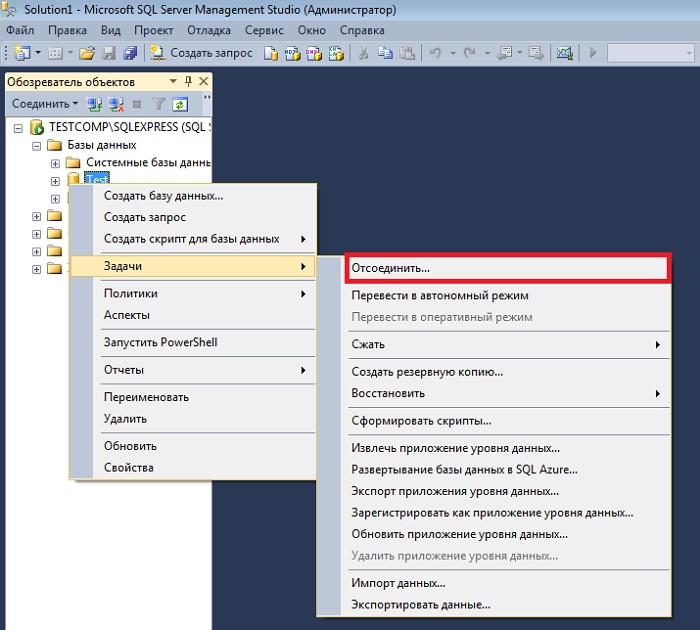The height and width of the screenshot is (630, 700).
Task: Open the Соединить dropdown
Action: coord(45,104)
